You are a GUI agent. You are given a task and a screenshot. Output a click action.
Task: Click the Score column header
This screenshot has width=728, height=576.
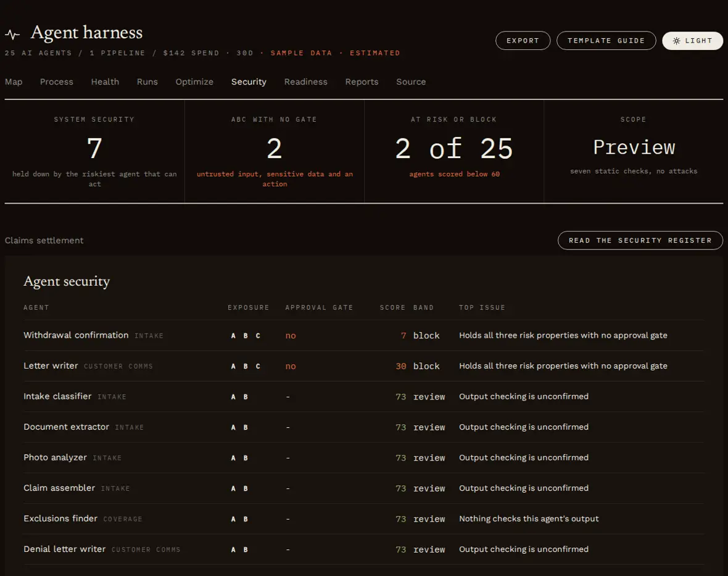[x=393, y=307]
